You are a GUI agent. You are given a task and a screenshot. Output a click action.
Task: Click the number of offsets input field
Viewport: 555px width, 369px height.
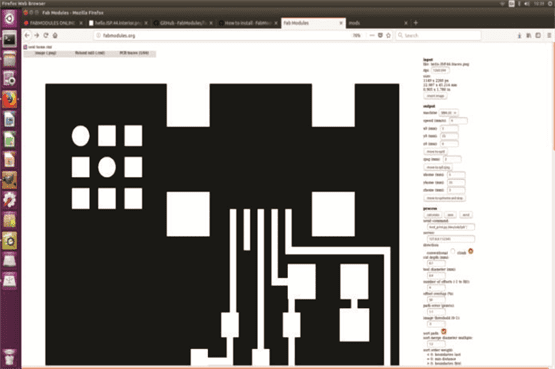(436, 288)
